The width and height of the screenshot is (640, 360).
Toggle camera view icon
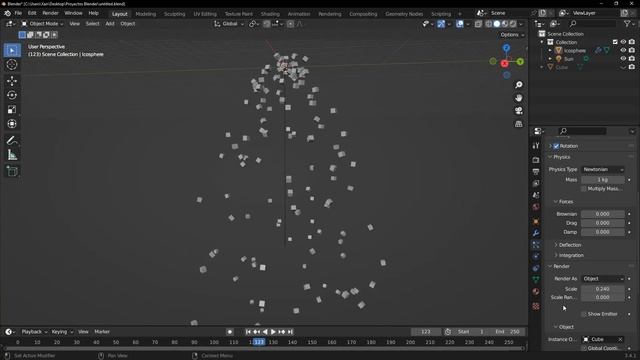click(x=518, y=111)
